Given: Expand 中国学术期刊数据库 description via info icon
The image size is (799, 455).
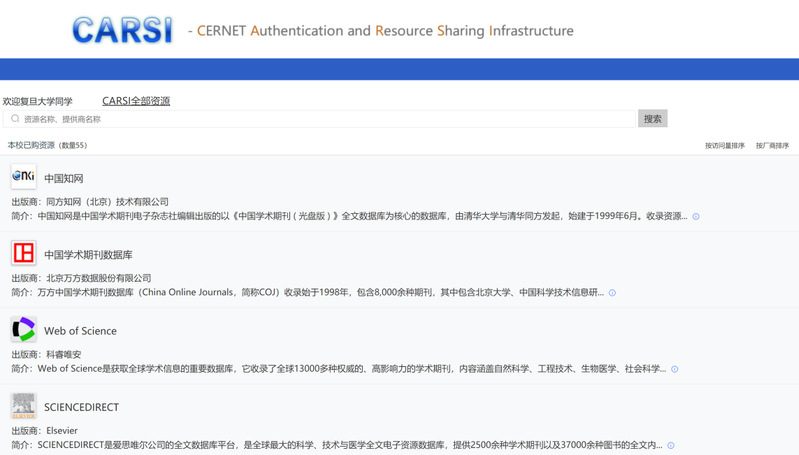Looking at the screenshot, I should (x=612, y=293).
